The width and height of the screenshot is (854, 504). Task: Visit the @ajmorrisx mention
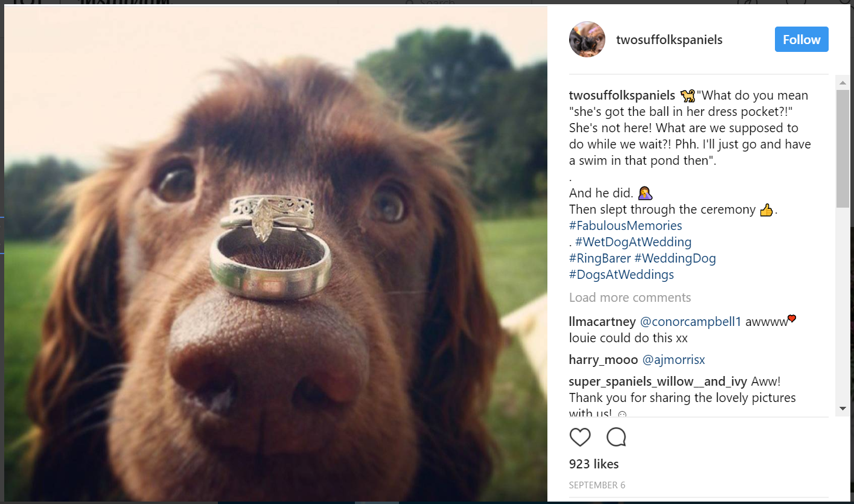[673, 360]
